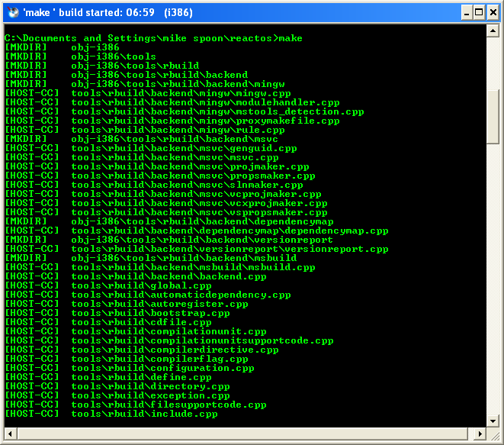Screen dimensions: 504x445
Task: Click the prompt line ending in reactos>make
Action: 153,38
